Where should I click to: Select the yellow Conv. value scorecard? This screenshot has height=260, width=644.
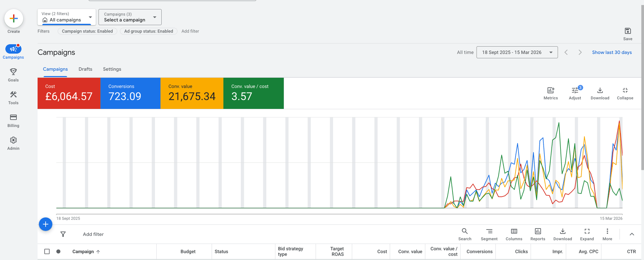[x=192, y=93]
